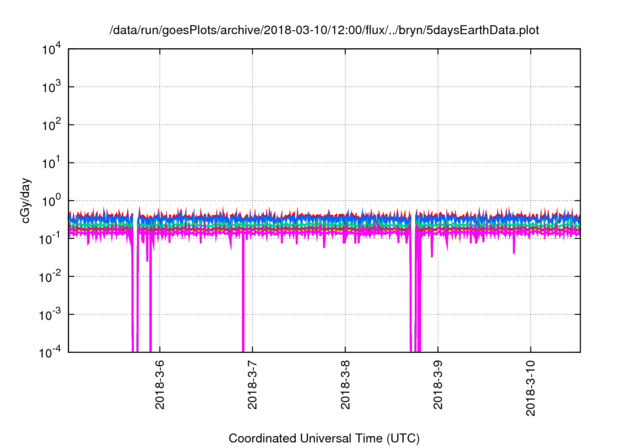Click the 10^3 y-axis tick label
This screenshot has height=448, width=640.
[x=52, y=87]
